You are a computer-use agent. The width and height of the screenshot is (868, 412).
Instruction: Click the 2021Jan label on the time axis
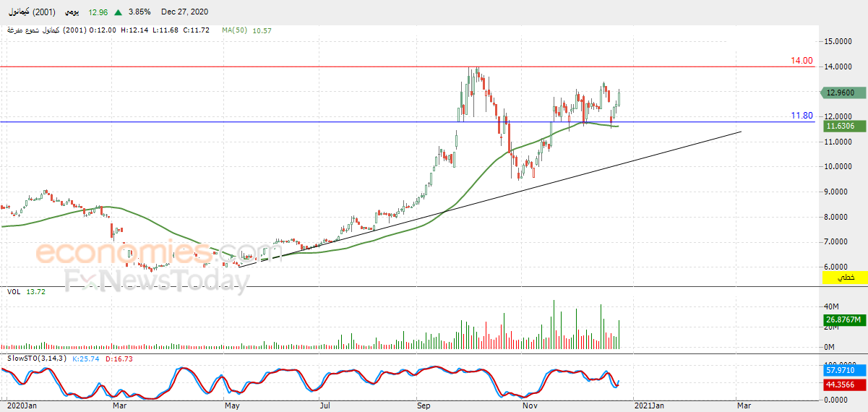click(x=649, y=406)
